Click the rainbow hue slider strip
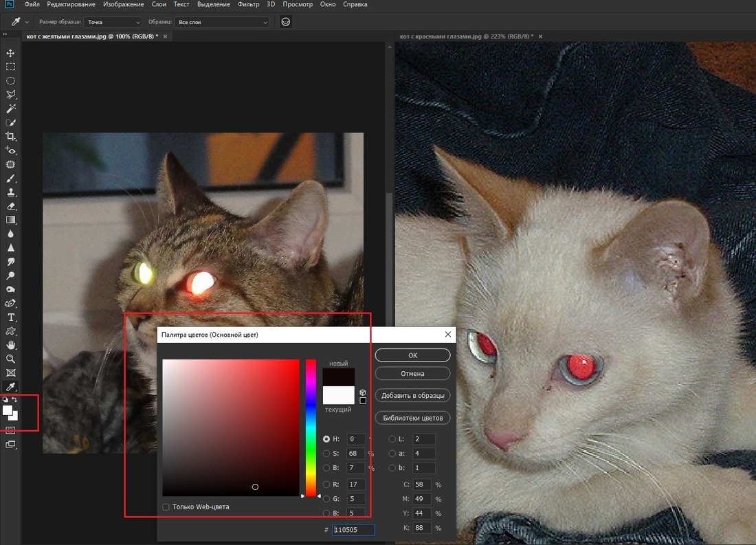The width and height of the screenshot is (756, 545). pos(311,426)
